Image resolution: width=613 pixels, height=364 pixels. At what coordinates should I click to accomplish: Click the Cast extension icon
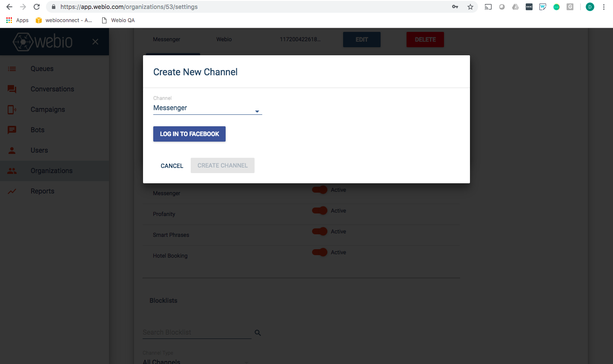point(488,7)
